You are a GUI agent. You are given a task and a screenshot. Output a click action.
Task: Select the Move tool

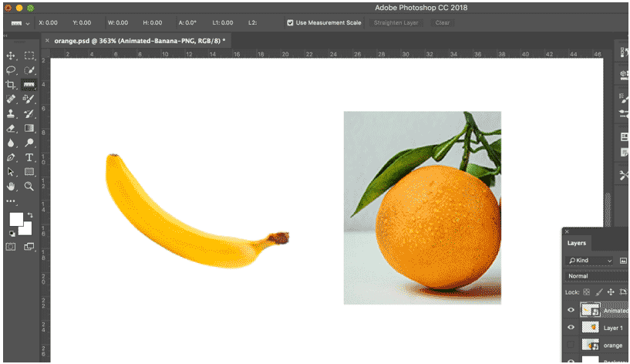11,56
